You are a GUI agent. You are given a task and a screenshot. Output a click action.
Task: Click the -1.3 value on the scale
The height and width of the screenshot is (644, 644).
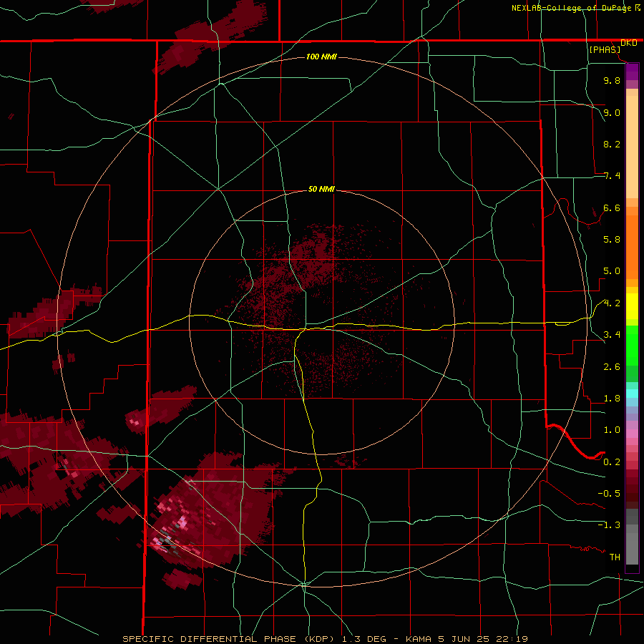click(x=609, y=525)
